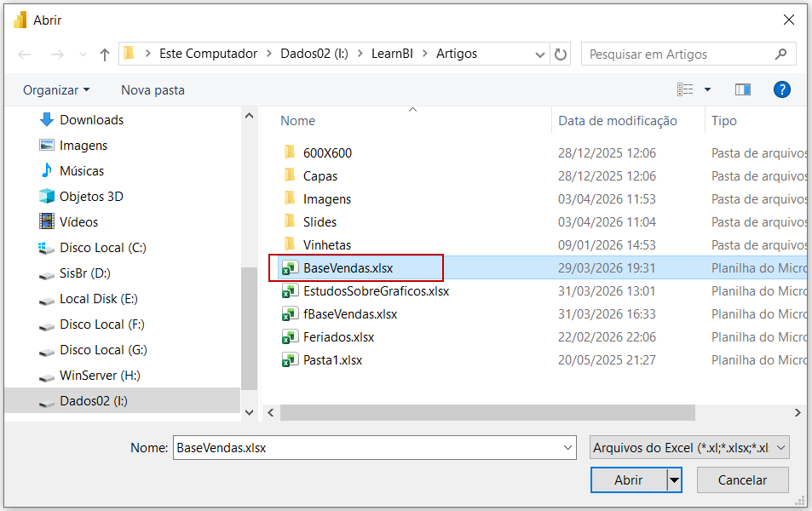Open the Organizar menu

[x=56, y=90]
